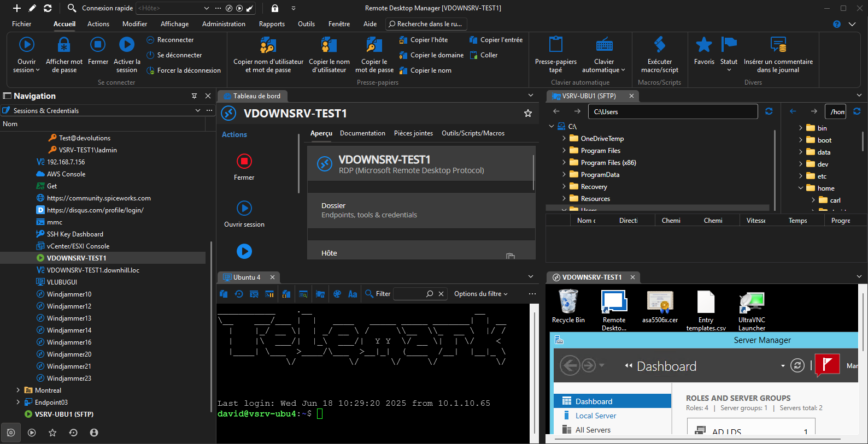The image size is (868, 444).
Task: Click the lock icon in title bar
Action: (x=275, y=8)
